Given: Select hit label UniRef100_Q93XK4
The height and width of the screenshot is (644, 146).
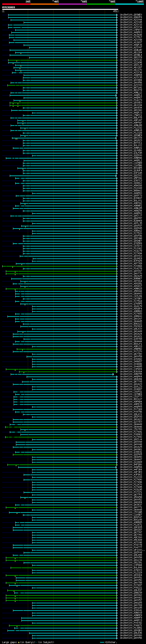Looking at the screenshot, I should [131, 575].
